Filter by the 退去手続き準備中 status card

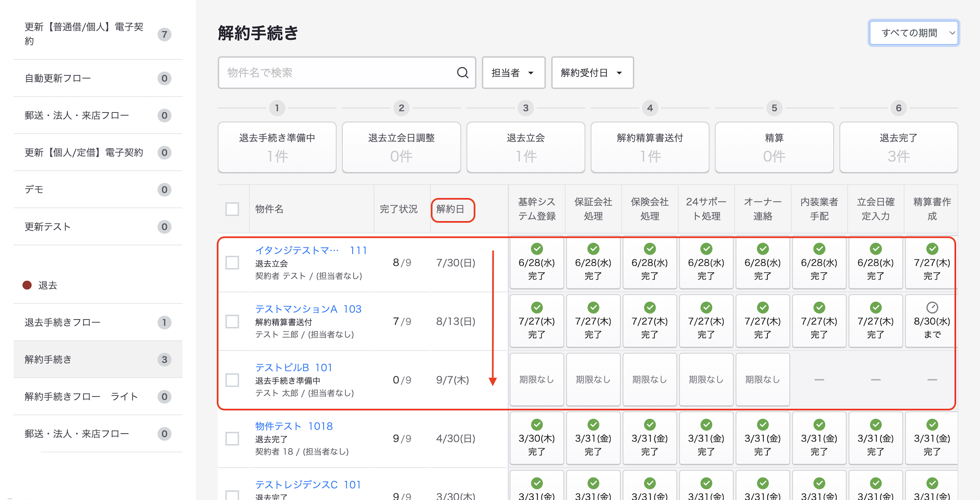point(277,147)
